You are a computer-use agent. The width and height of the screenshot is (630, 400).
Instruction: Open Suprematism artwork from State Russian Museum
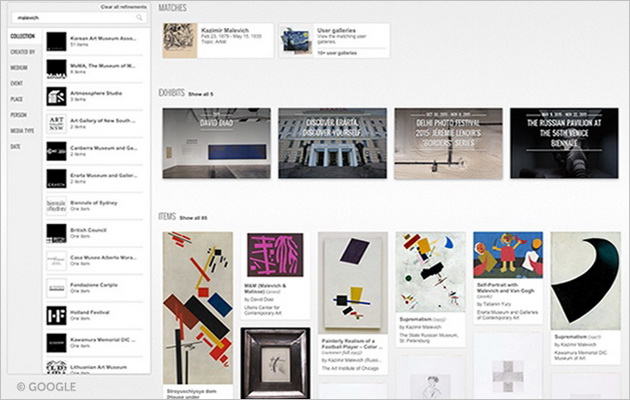430,272
